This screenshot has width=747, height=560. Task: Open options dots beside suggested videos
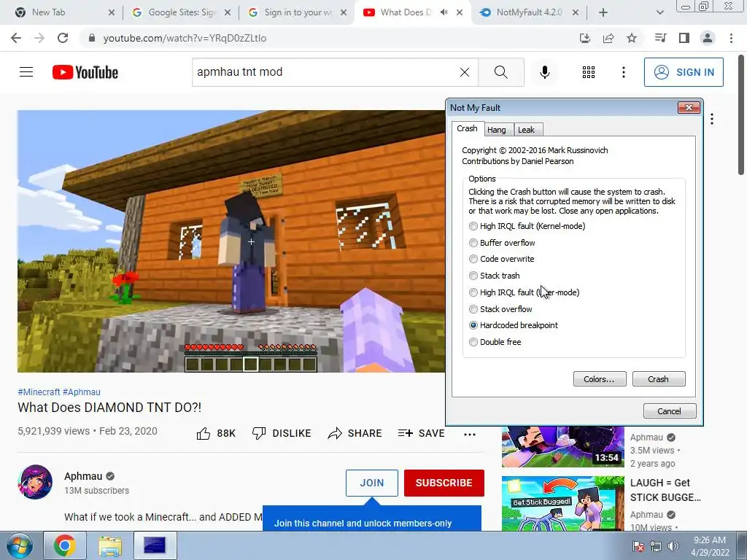click(x=712, y=119)
